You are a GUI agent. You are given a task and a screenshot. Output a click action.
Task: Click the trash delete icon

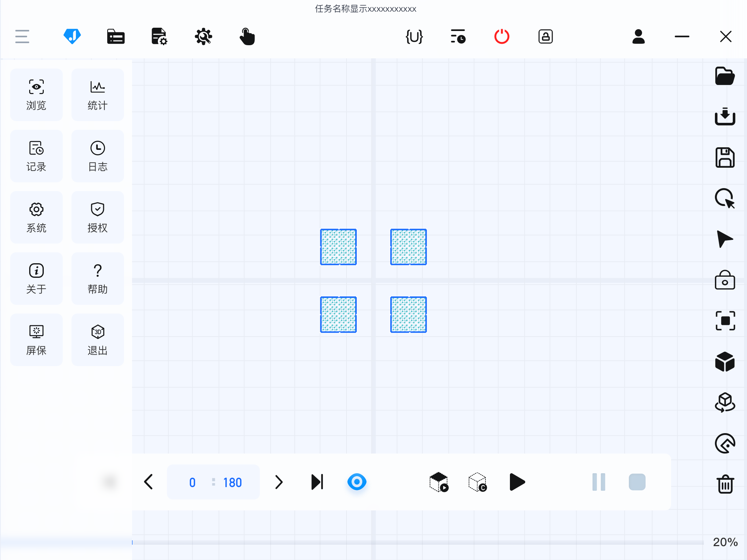pyautogui.click(x=725, y=484)
